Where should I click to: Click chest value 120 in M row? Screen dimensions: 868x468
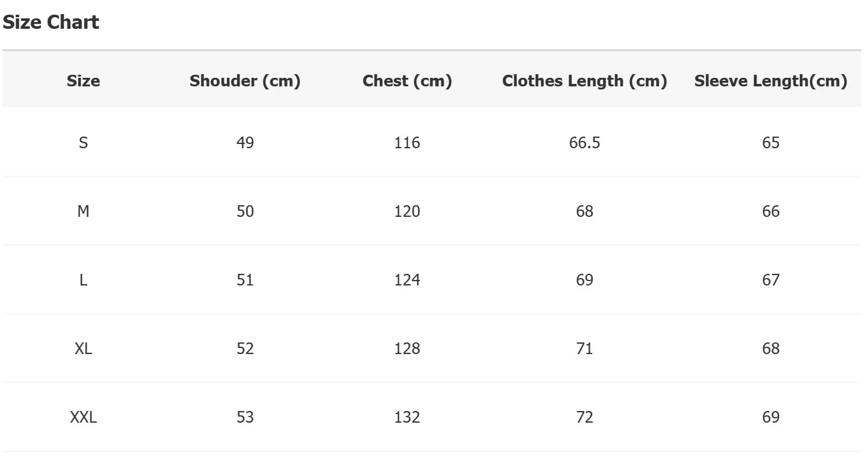click(408, 211)
